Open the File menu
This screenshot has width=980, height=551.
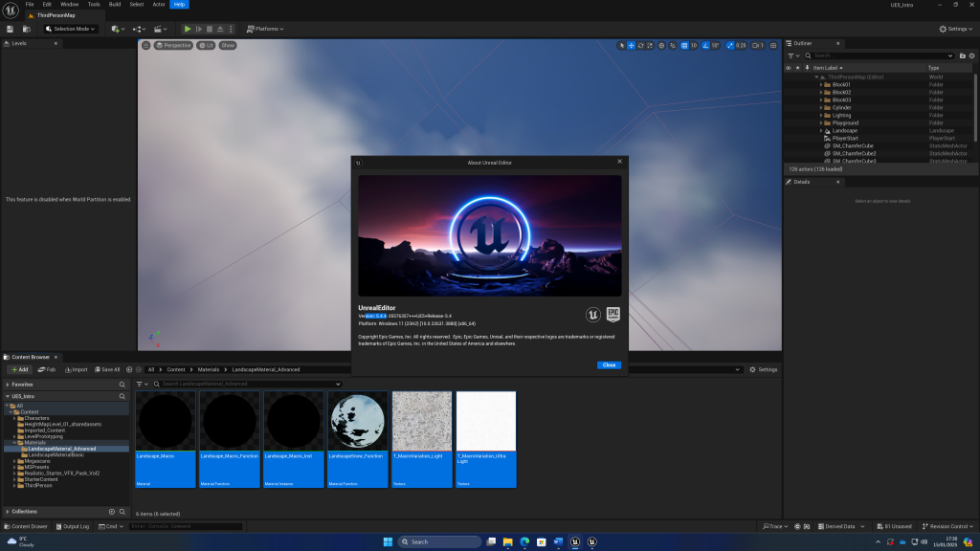pyautogui.click(x=30, y=5)
